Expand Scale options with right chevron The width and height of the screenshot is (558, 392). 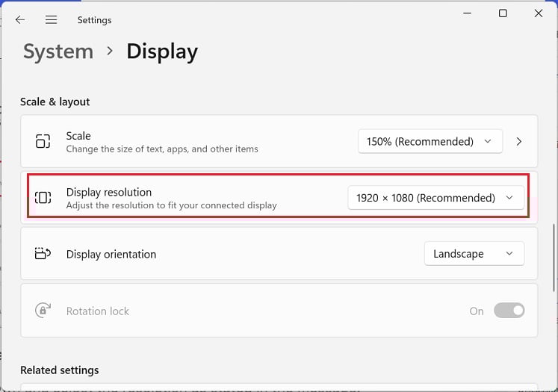(x=519, y=141)
